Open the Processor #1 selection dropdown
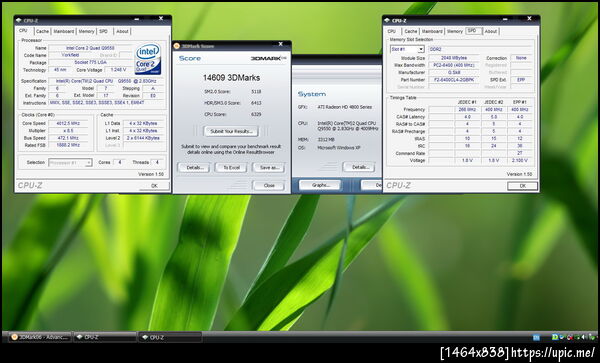This screenshot has height=363, width=600. 70,163
